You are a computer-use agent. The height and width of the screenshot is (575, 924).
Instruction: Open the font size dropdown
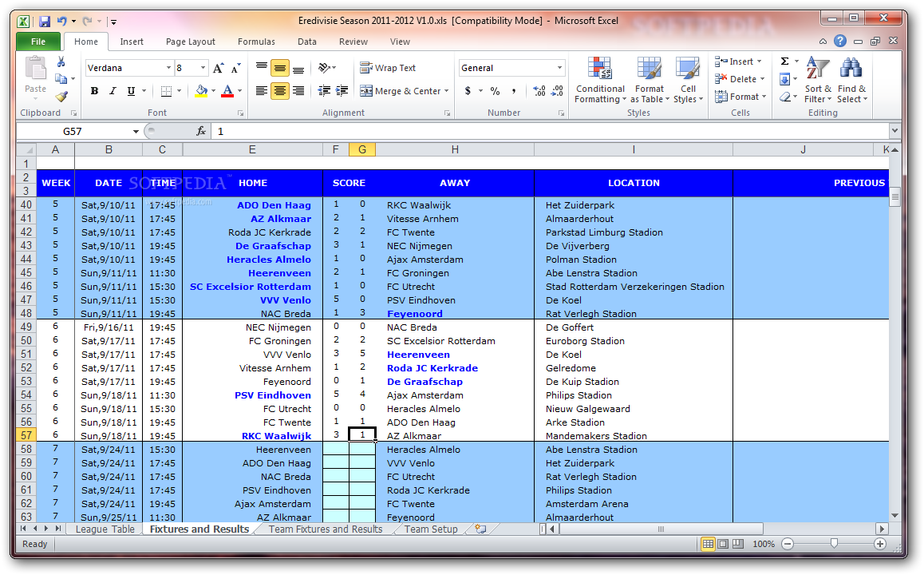click(203, 68)
